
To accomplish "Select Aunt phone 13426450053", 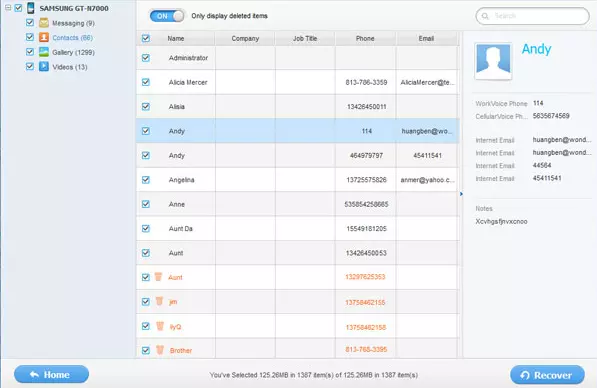I will pos(366,253).
